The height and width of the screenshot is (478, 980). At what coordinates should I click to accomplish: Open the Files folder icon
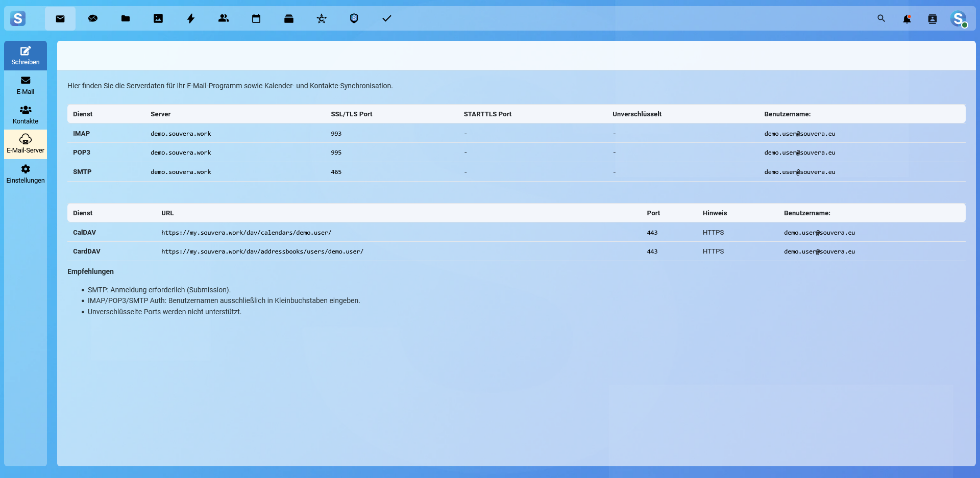pos(126,19)
